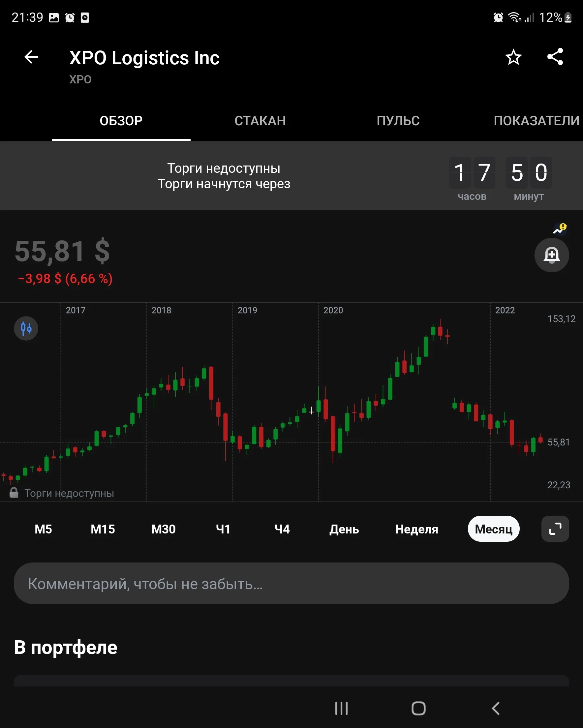
Task: Tap the mobile signal bars in status bar
Action: click(x=529, y=17)
